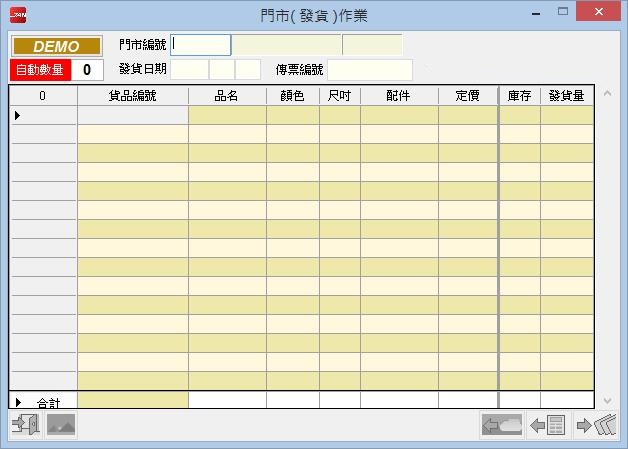Screen dimensions: 628x449
Task: Click the 顏色 column header
Action: tap(293, 96)
